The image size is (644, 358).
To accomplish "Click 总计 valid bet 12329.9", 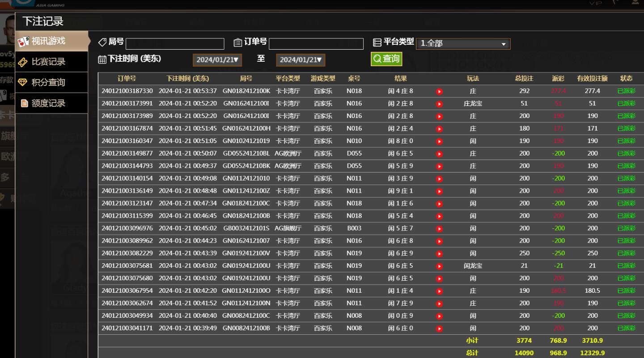I will (x=593, y=353).
